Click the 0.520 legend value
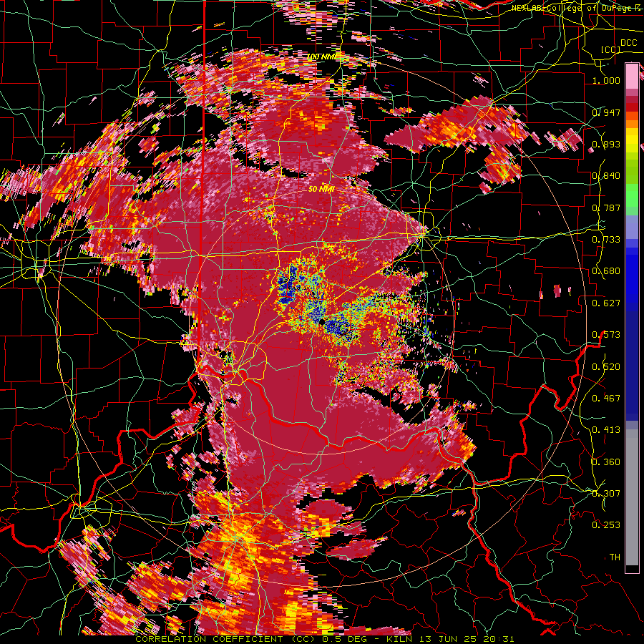The width and height of the screenshot is (644, 644). click(x=606, y=366)
